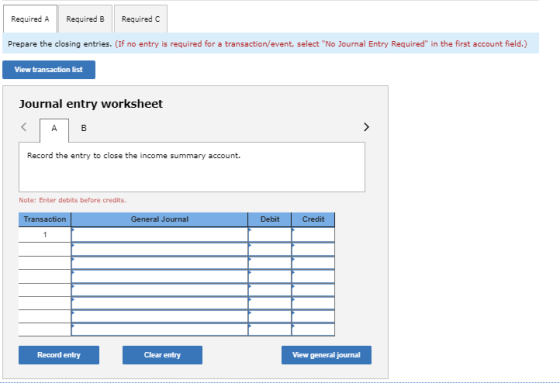Click the View transaction list button
The image size is (560, 383).
coord(49,70)
